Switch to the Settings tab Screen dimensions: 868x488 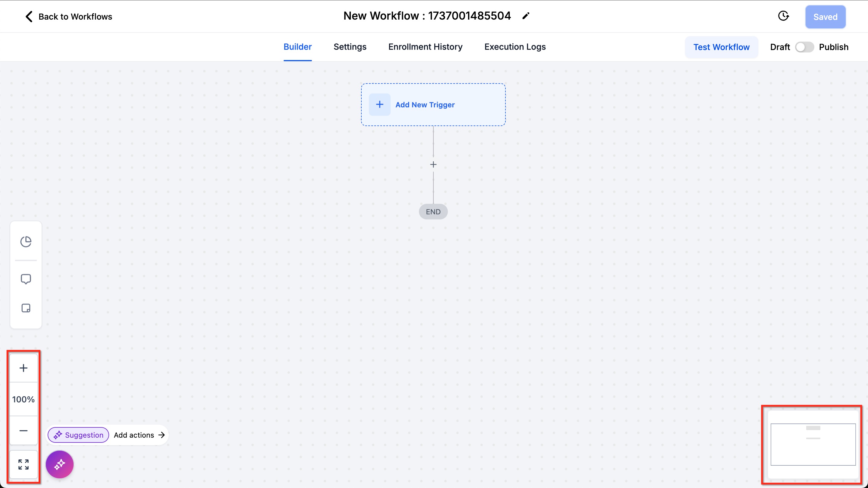[350, 47]
